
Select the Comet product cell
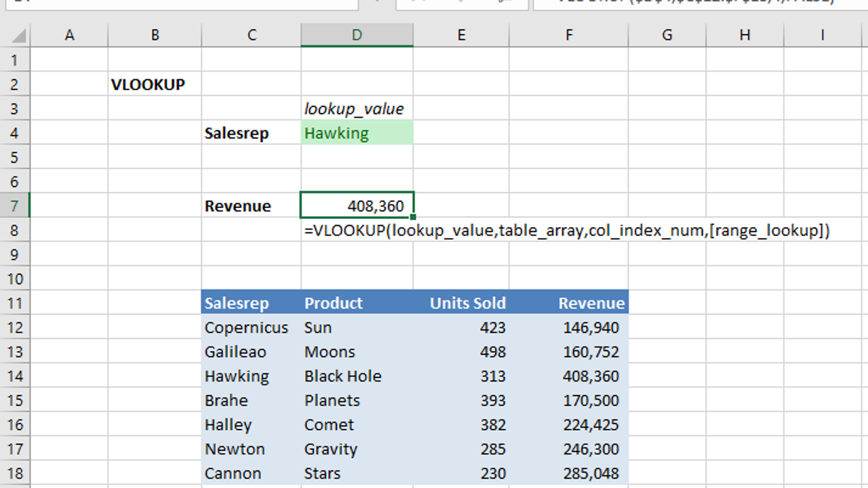coord(357,425)
